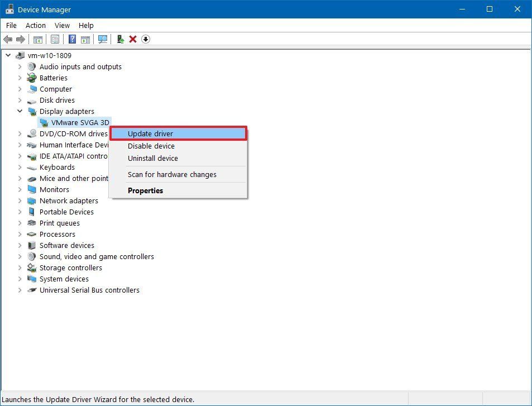Expand the Network adapters category
The width and height of the screenshot is (532, 406).
20,200
